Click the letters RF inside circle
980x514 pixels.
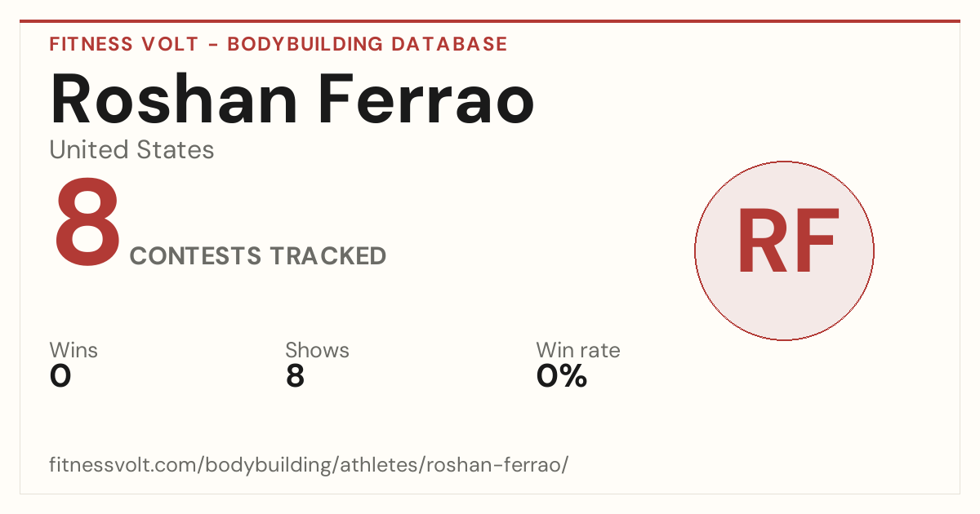[787, 242]
